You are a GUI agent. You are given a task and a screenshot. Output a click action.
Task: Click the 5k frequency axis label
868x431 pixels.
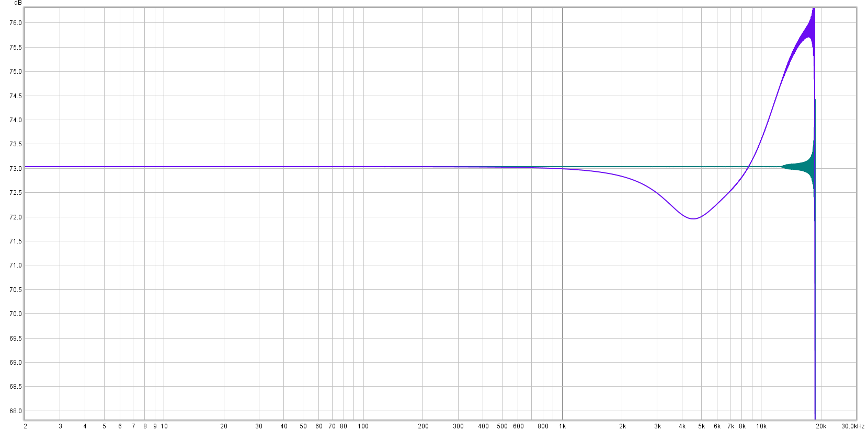click(x=701, y=426)
